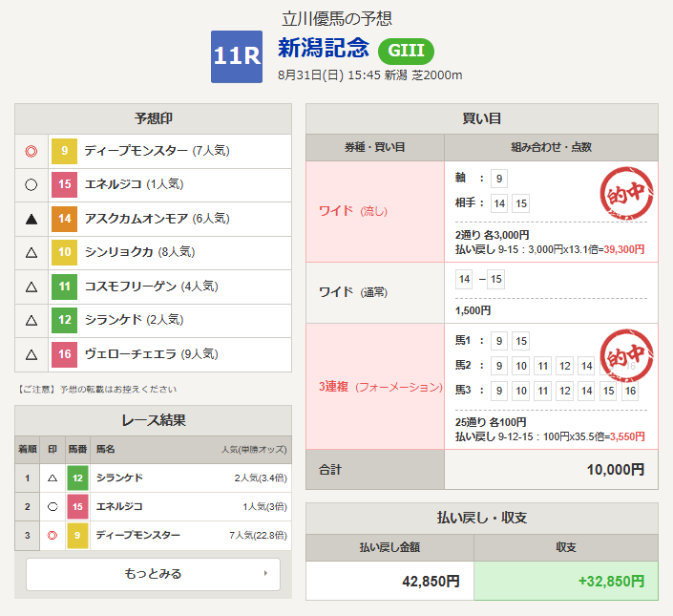Click the 42,850円 payout amount cell

[389, 581]
